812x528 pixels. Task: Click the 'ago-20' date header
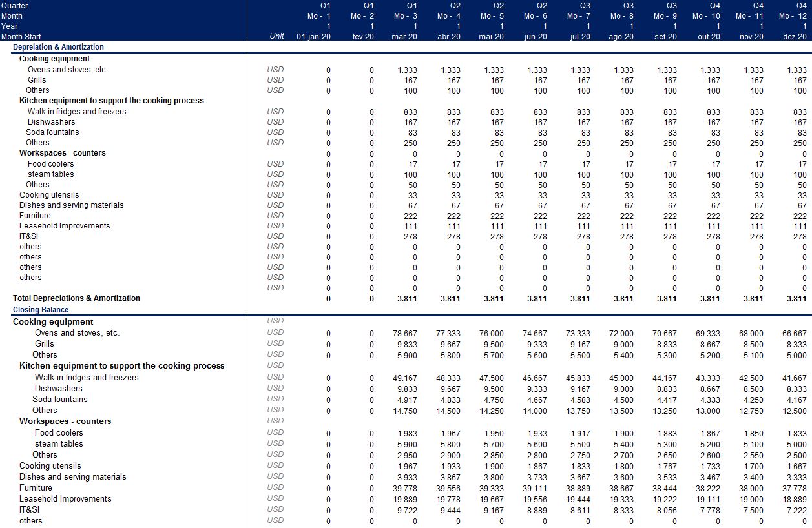pyautogui.click(x=621, y=36)
